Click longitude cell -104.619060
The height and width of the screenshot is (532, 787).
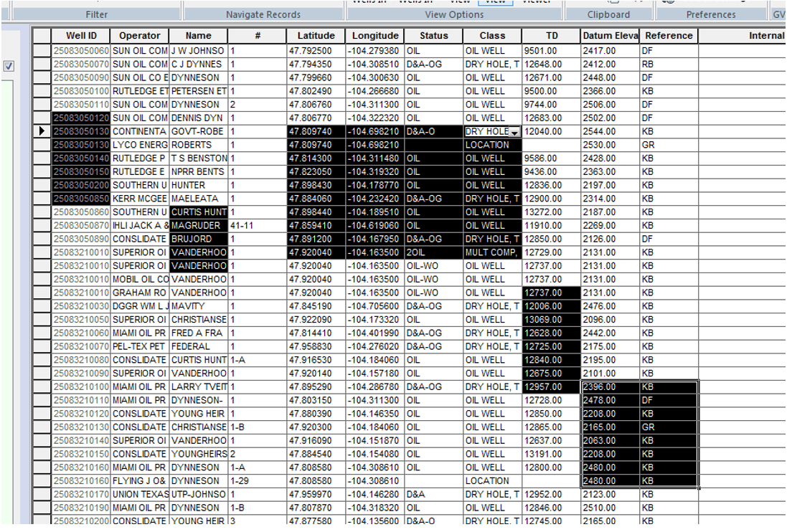click(375, 226)
